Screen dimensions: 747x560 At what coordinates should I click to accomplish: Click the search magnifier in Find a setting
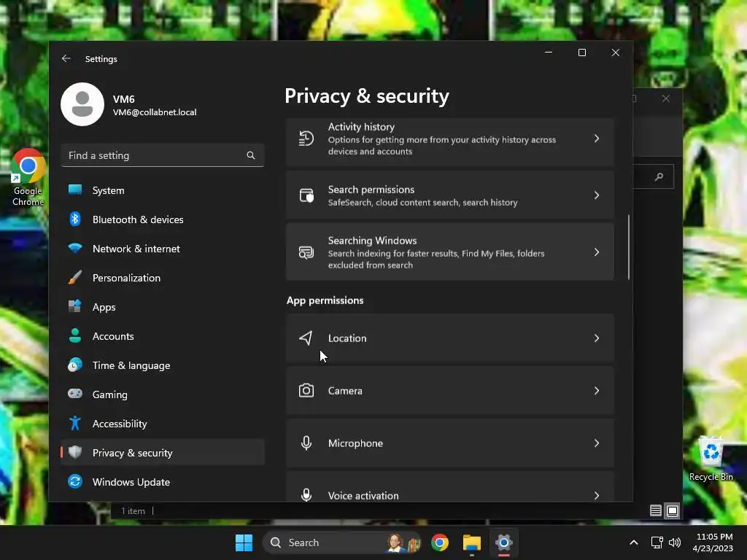click(x=251, y=155)
